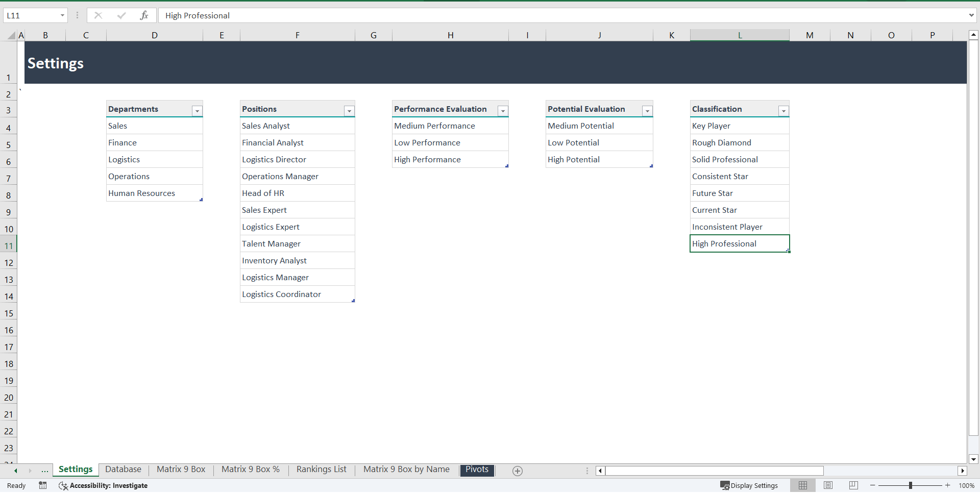The image size is (980, 493).
Task: Add a new sheet with plus icon
Action: (517, 471)
